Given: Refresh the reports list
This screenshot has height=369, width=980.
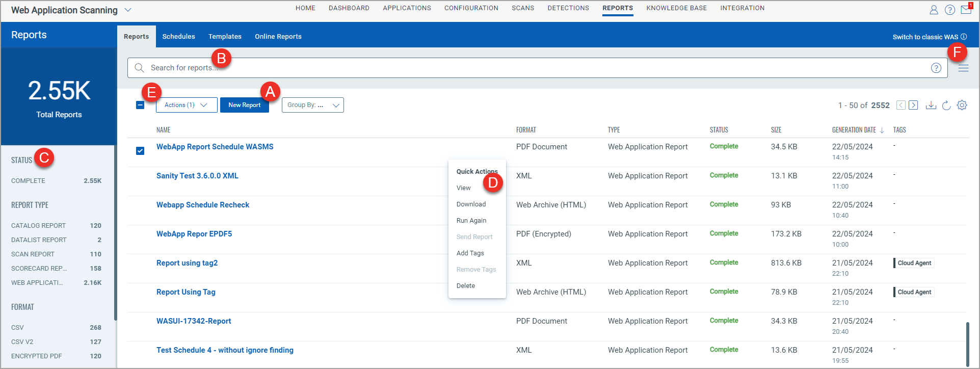Looking at the screenshot, I should [946, 105].
